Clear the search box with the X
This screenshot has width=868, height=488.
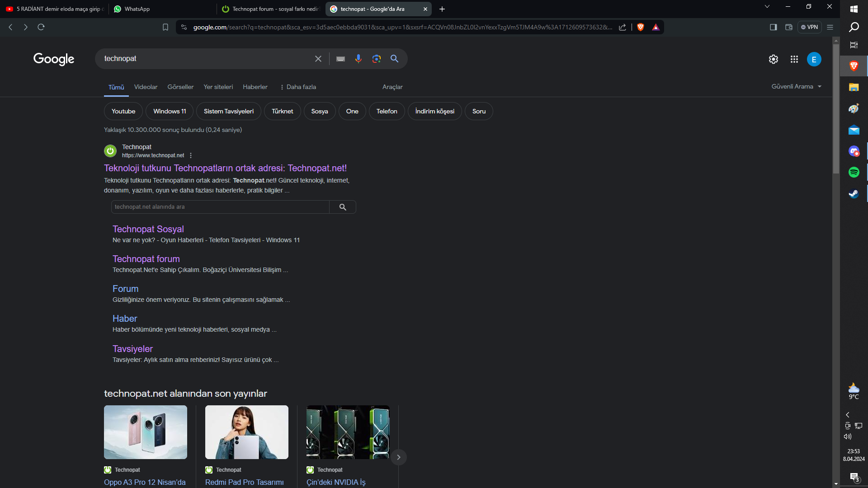pyautogui.click(x=318, y=59)
